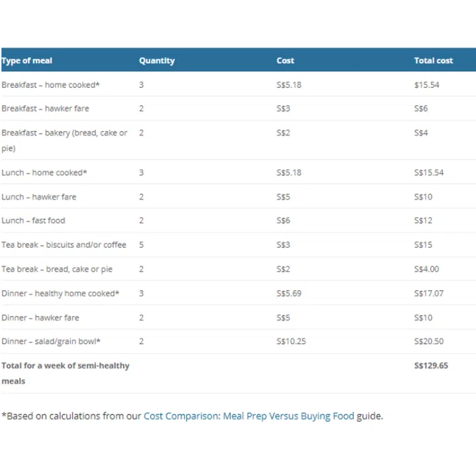The image size is (476, 476).
Task: Click the 'Dinner – salad/grain bowl*' cell
Action: click(x=51, y=342)
